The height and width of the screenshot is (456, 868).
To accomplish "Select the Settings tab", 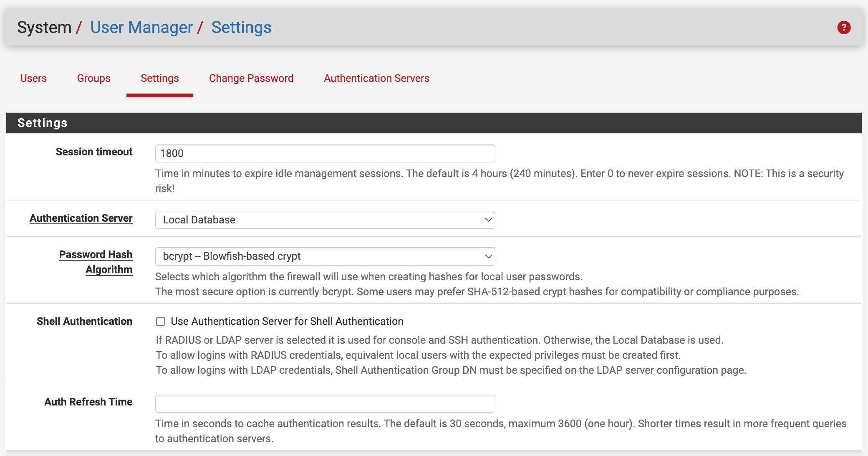I will 159,78.
